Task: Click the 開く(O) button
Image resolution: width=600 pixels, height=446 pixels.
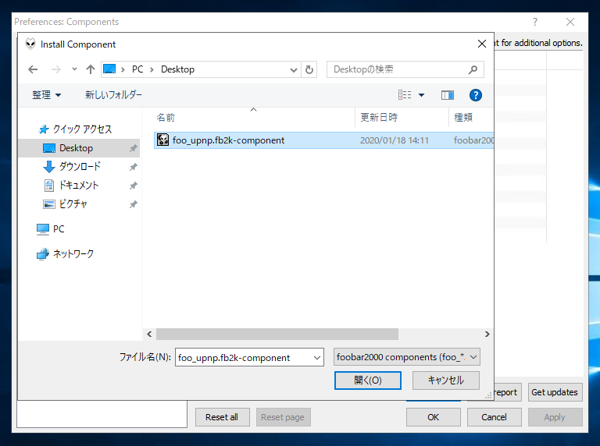Action: tap(368, 380)
